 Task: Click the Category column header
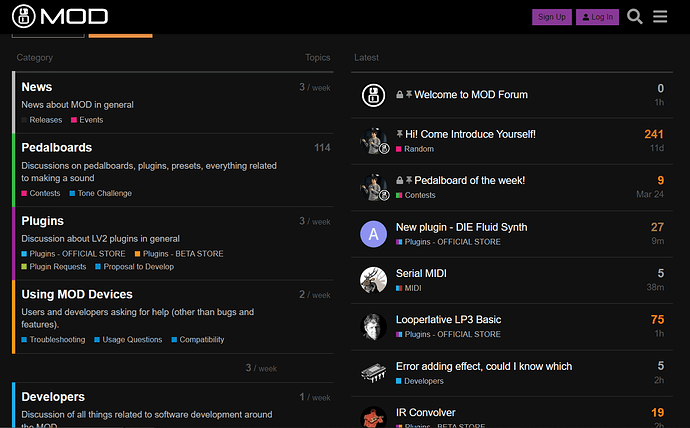pos(35,58)
